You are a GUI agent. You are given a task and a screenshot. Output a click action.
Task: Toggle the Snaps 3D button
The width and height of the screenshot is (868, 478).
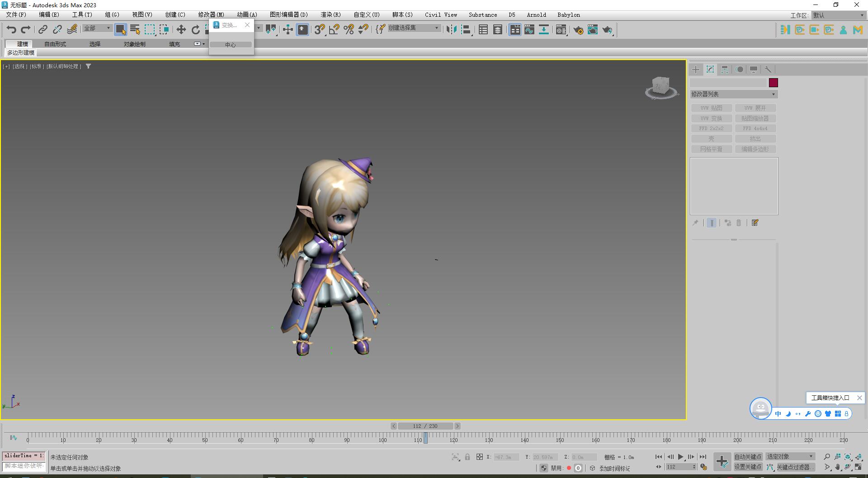[x=320, y=30]
